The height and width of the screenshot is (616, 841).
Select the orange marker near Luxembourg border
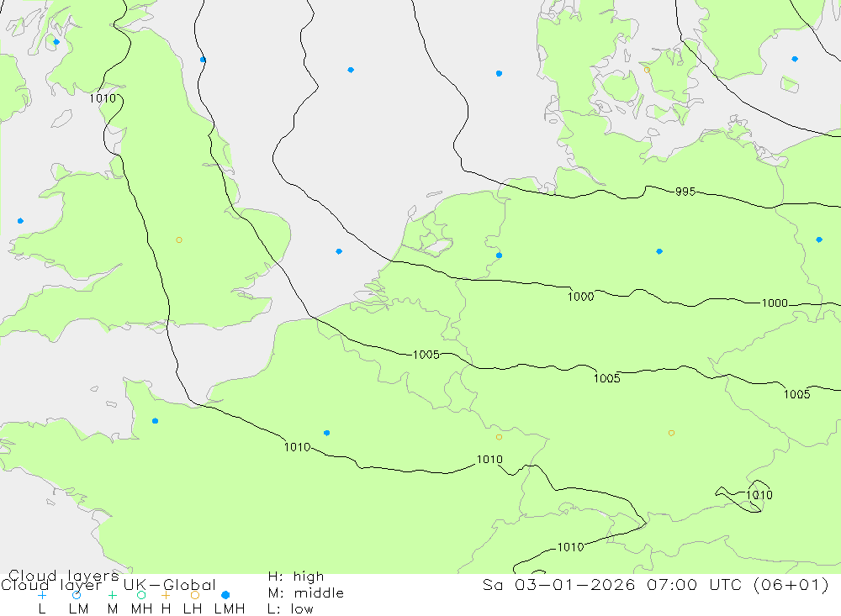[500, 438]
